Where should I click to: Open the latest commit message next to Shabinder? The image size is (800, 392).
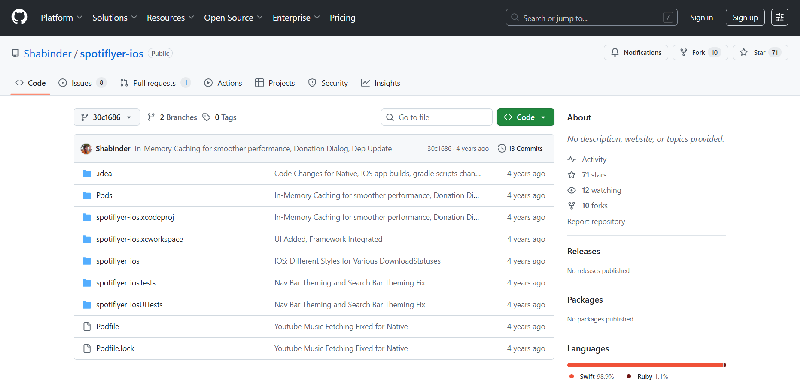pyautogui.click(x=263, y=149)
